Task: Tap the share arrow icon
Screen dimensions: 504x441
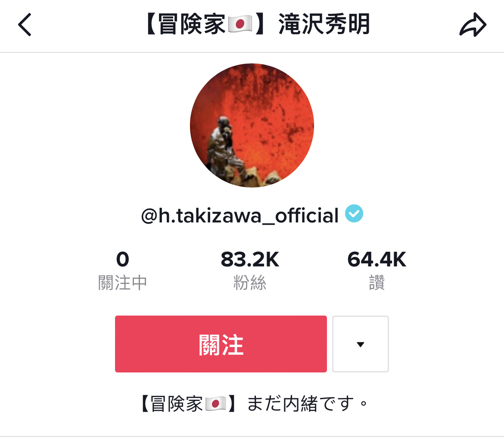Action: tap(473, 25)
